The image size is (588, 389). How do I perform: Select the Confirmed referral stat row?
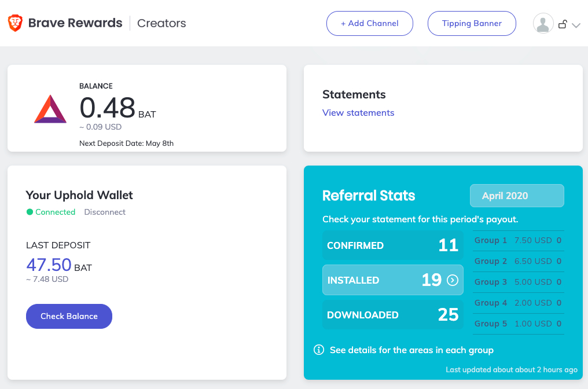click(x=392, y=245)
